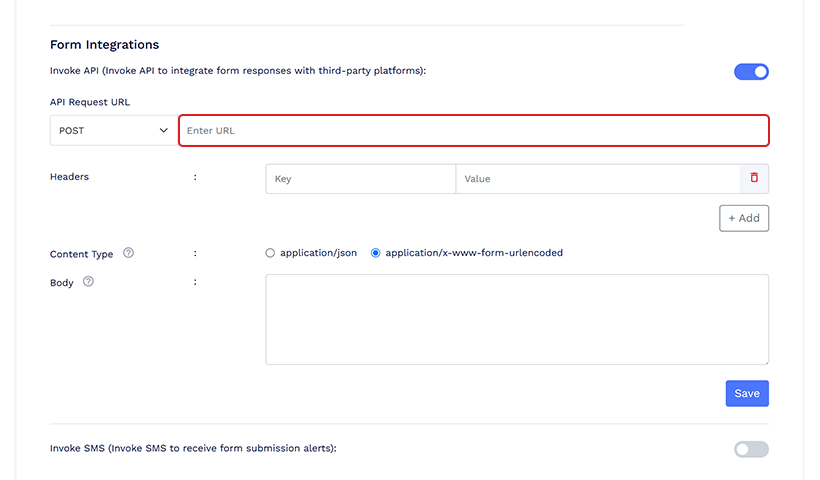
Task: Click the Content Type label text
Action: (81, 254)
